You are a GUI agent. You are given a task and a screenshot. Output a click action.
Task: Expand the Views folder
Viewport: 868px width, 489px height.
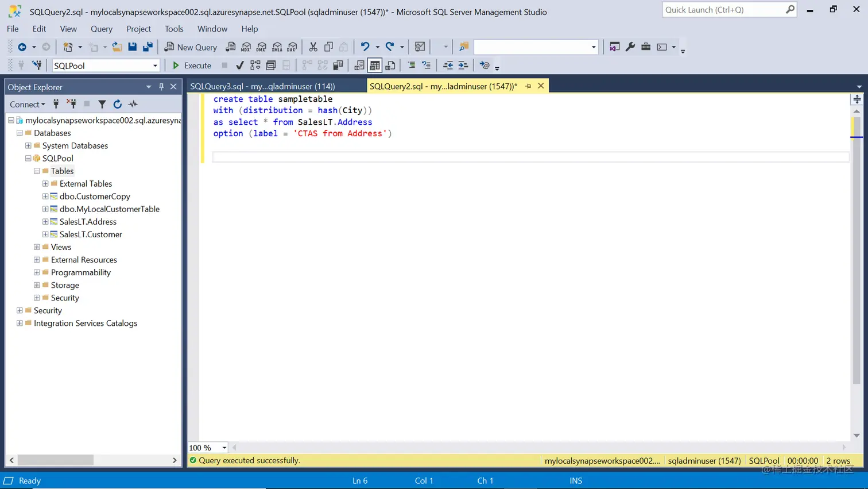click(x=37, y=247)
